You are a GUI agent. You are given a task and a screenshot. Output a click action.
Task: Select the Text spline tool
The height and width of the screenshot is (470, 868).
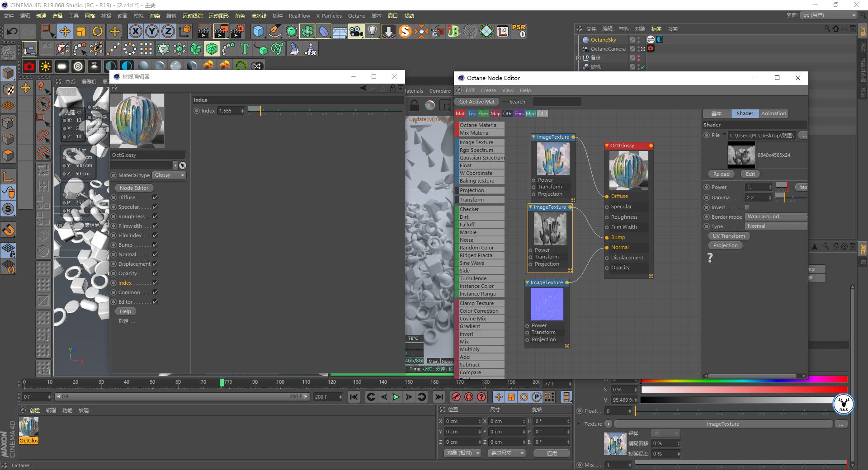pos(244,49)
